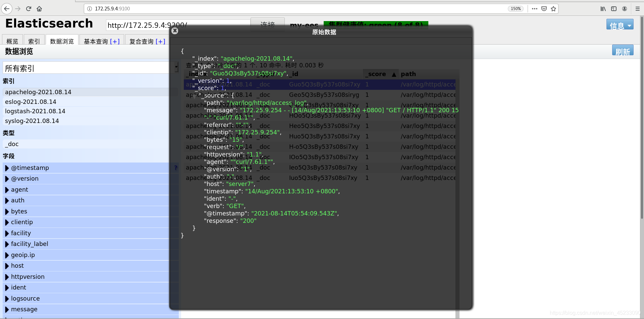Click the Elasticsearch heading title

point(49,23)
